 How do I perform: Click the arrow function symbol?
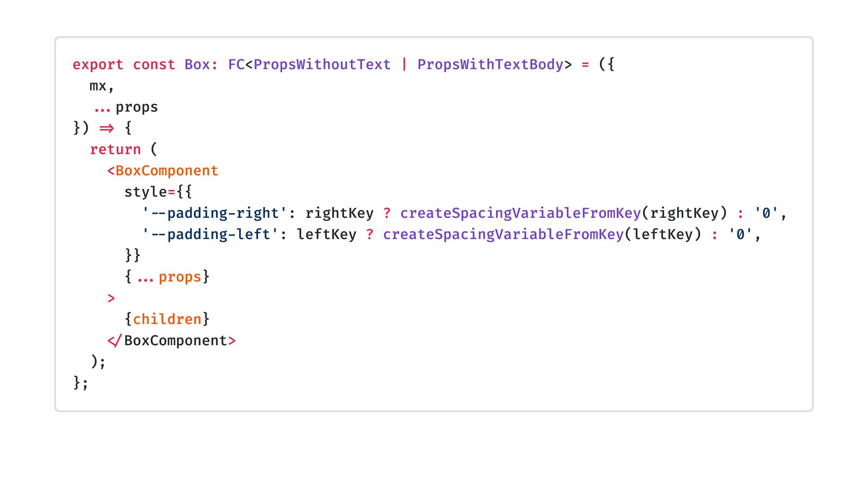pos(106,129)
